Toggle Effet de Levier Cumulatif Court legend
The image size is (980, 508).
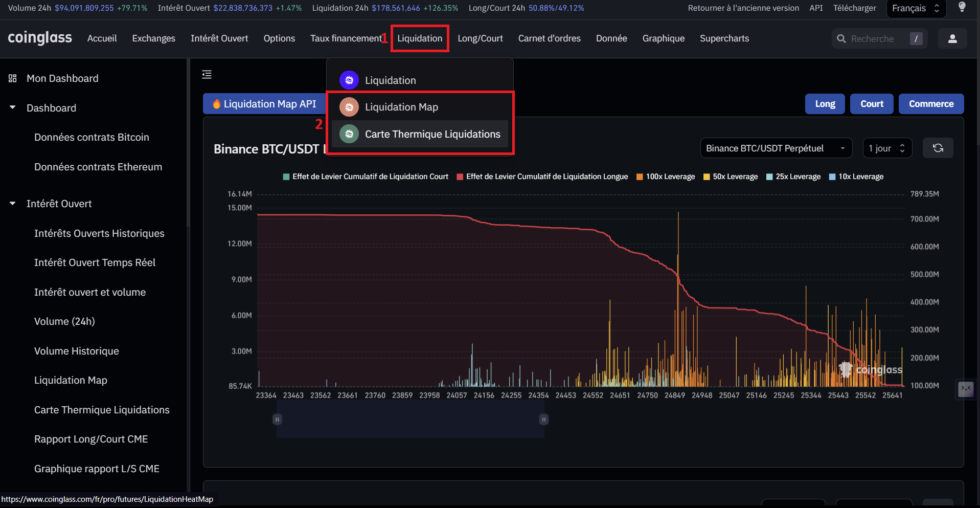[366, 176]
